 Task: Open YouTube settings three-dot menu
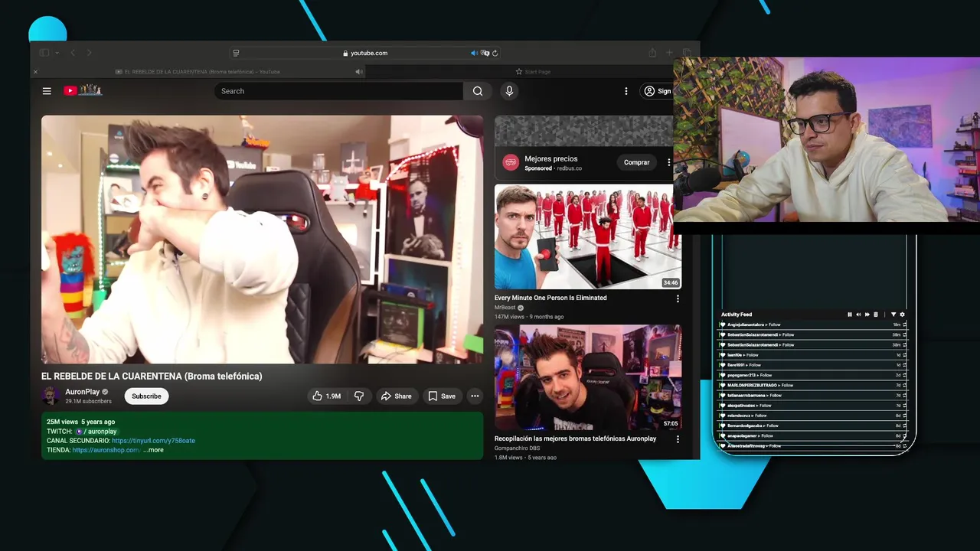[x=626, y=91]
